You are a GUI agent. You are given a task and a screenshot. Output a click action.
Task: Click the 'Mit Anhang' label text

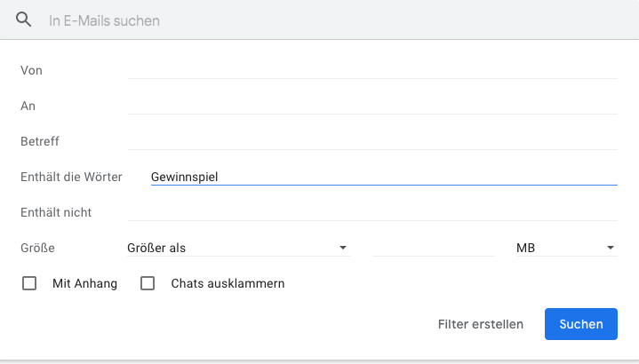[84, 283]
